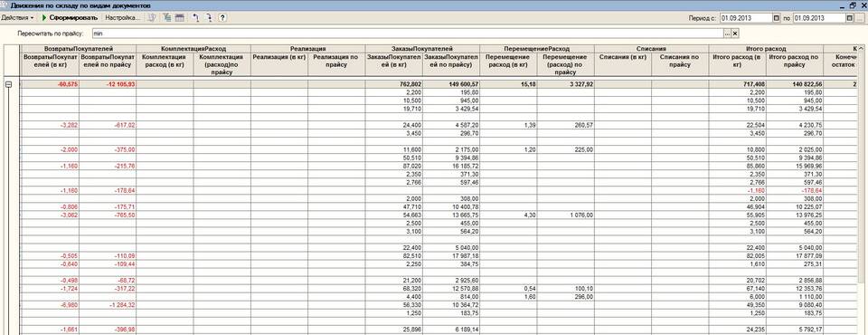Click the period selection ellipsis button
Screen dimensions: 868x335
coord(861,18)
